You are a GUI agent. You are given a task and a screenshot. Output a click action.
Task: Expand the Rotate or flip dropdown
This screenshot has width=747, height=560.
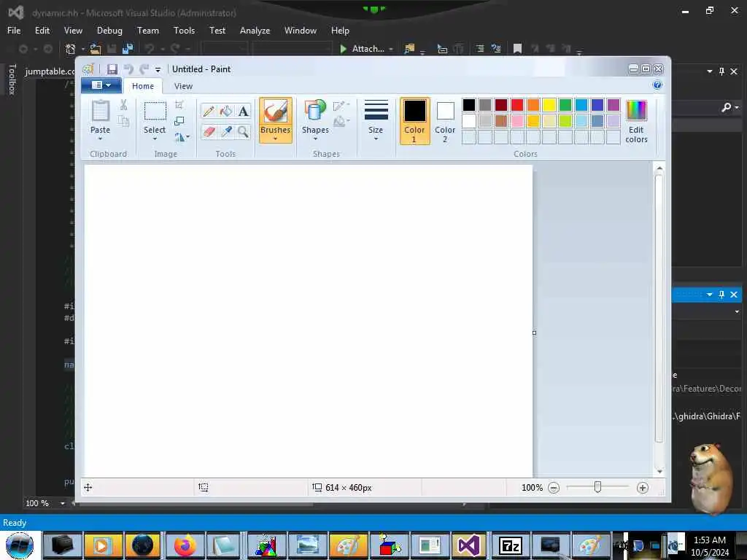[x=182, y=137]
